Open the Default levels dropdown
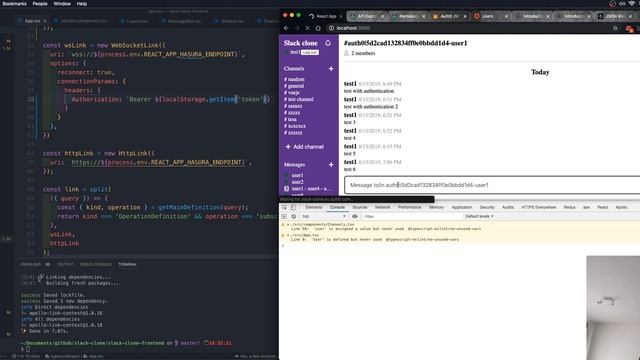Screen dimensions: 640x360 click(479, 216)
